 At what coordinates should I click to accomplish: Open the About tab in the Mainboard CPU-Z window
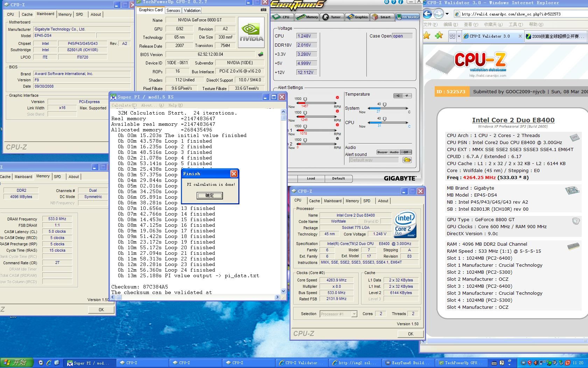[x=96, y=14]
